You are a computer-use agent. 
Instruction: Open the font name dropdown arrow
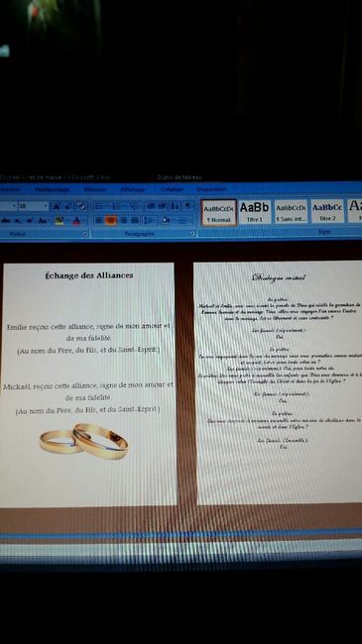(15, 206)
